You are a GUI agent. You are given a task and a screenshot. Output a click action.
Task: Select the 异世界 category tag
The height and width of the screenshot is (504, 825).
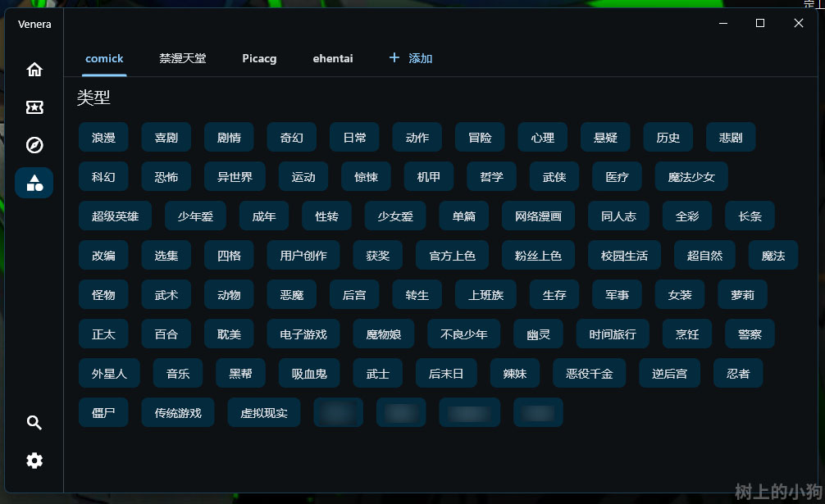click(235, 177)
